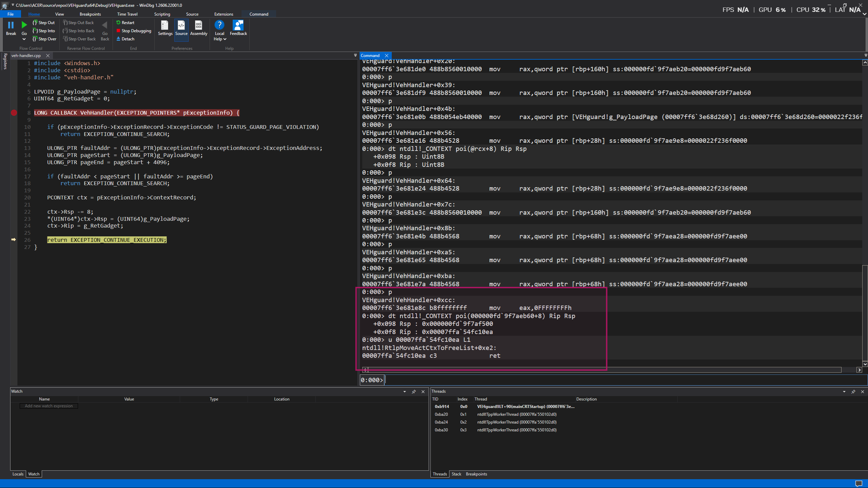
Task: Switch to the Watch bottom tab
Action: (34, 474)
